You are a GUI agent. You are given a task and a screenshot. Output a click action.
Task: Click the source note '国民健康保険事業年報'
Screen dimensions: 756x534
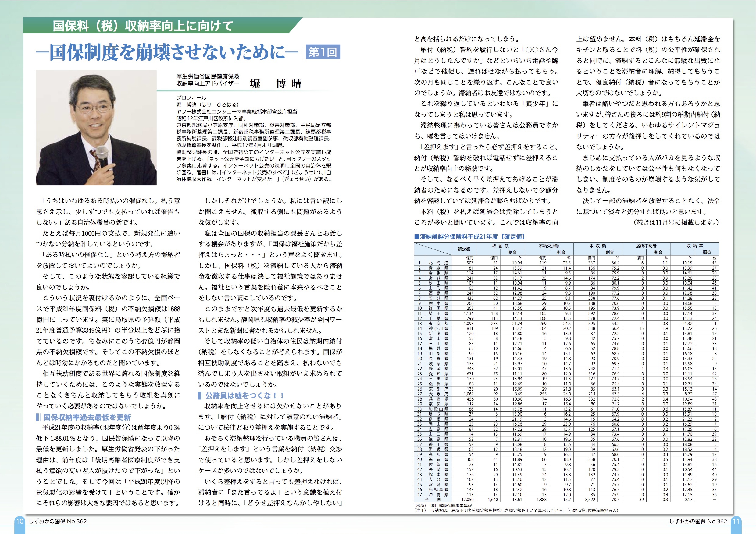coord(451,505)
